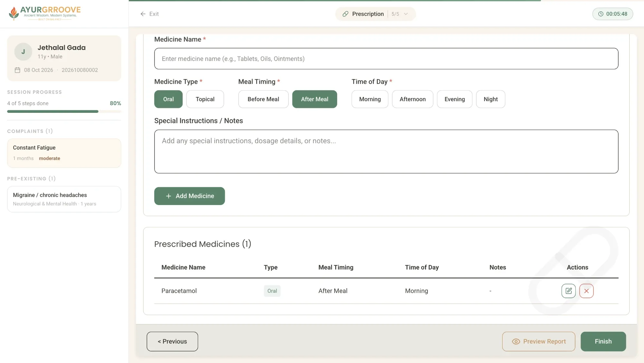The width and height of the screenshot is (644, 363).
Task: Choose Before Meal timing
Action: coord(263,99)
